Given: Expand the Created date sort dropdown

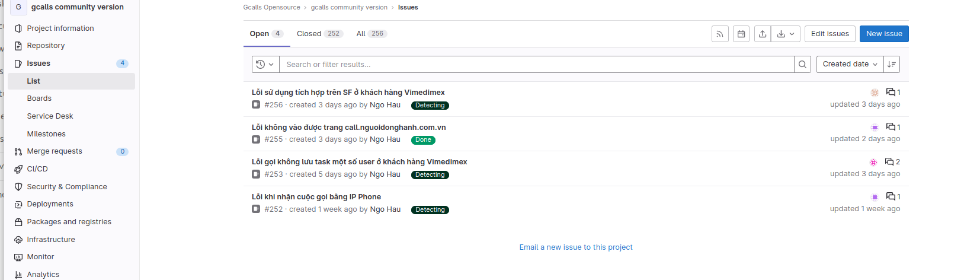Looking at the screenshot, I should point(850,65).
